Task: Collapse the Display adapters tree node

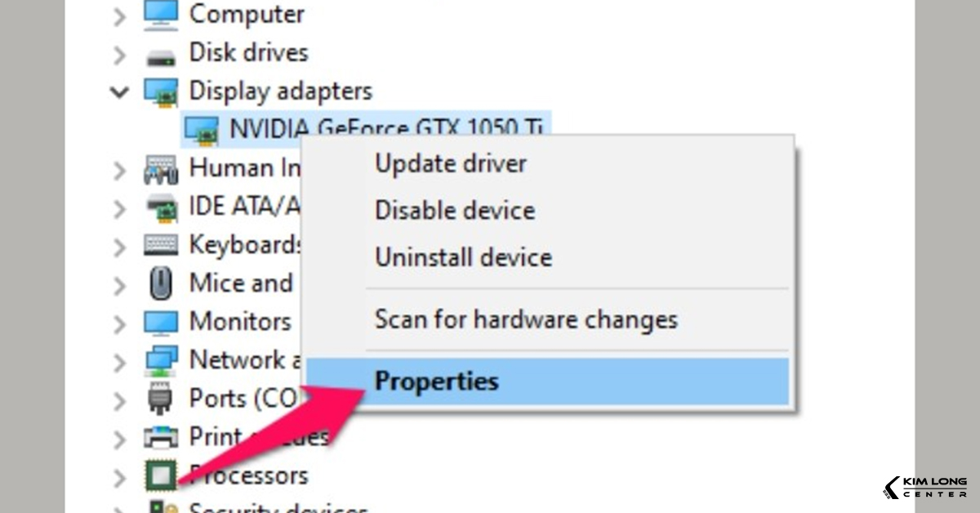Action: 119,91
